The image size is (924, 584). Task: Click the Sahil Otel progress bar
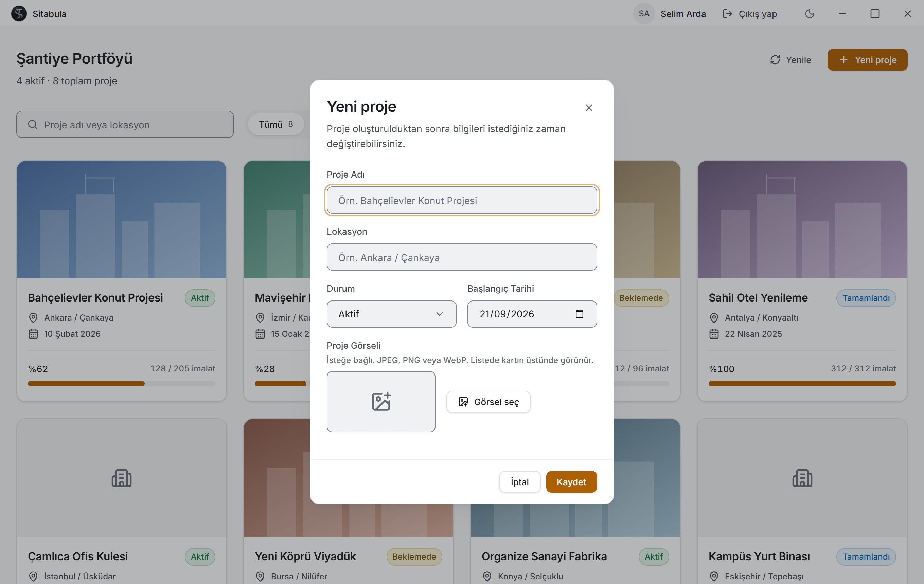coord(802,383)
